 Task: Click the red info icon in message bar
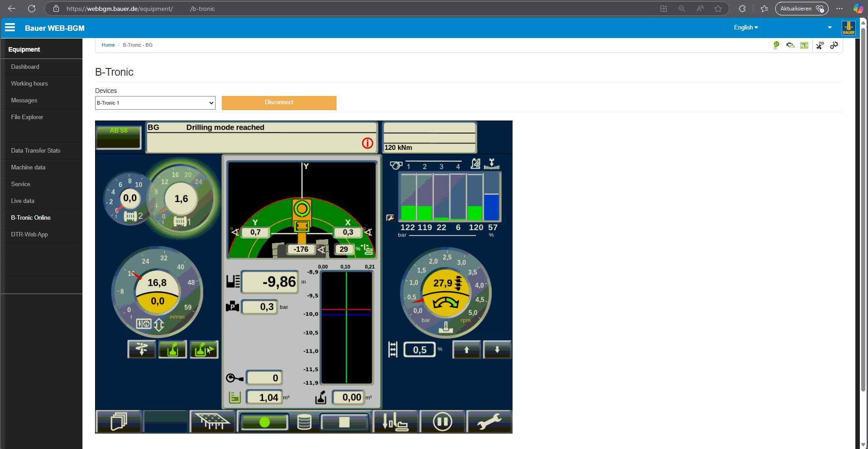point(368,143)
